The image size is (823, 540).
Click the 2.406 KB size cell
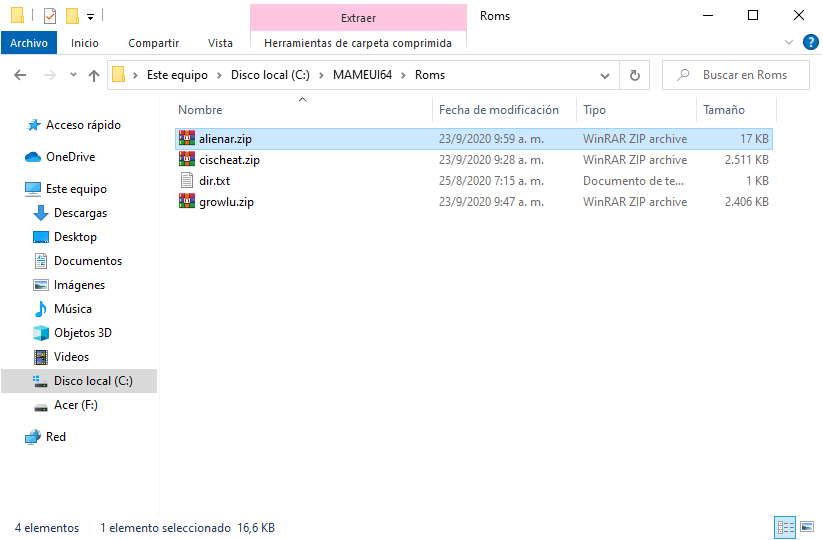coord(746,202)
